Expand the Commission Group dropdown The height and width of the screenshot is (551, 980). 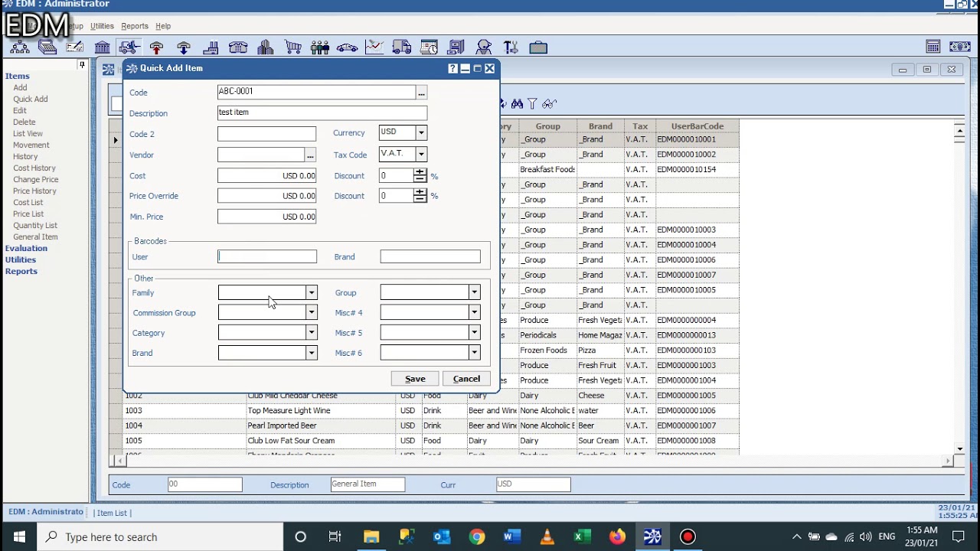coord(311,312)
